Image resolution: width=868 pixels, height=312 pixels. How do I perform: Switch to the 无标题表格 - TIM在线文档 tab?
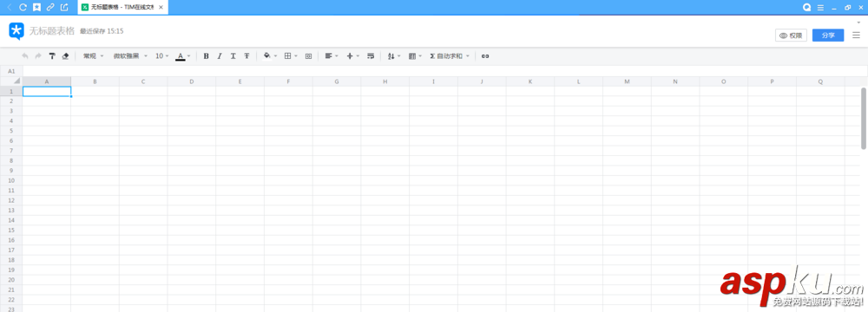click(122, 7)
